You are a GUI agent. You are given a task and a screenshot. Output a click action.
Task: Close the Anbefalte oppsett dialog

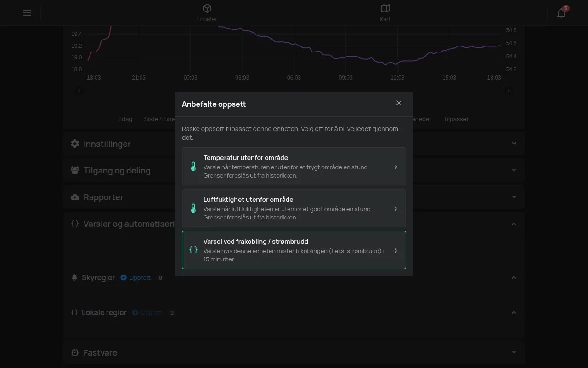[x=399, y=103]
